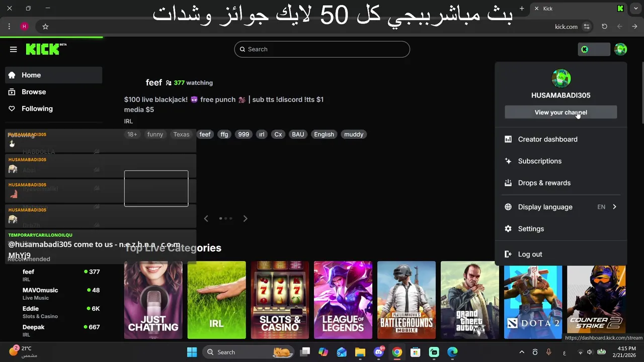Open the Just Chatting category
The image size is (644, 362).
[153, 300]
